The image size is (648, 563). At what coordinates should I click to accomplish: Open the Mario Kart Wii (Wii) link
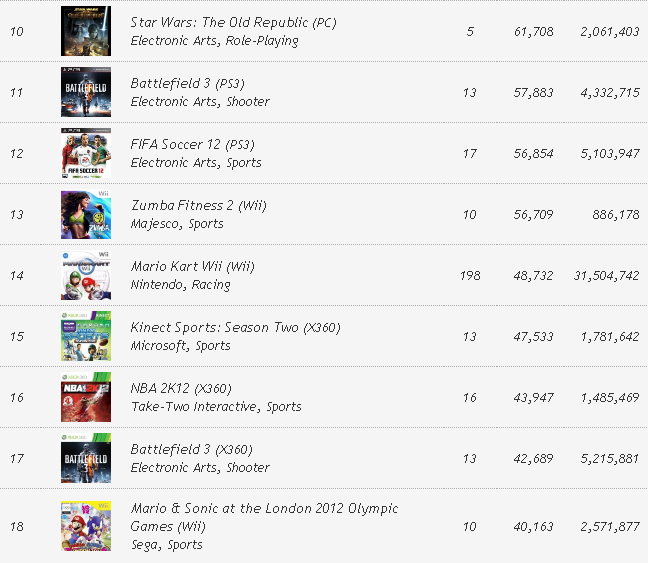click(x=192, y=267)
